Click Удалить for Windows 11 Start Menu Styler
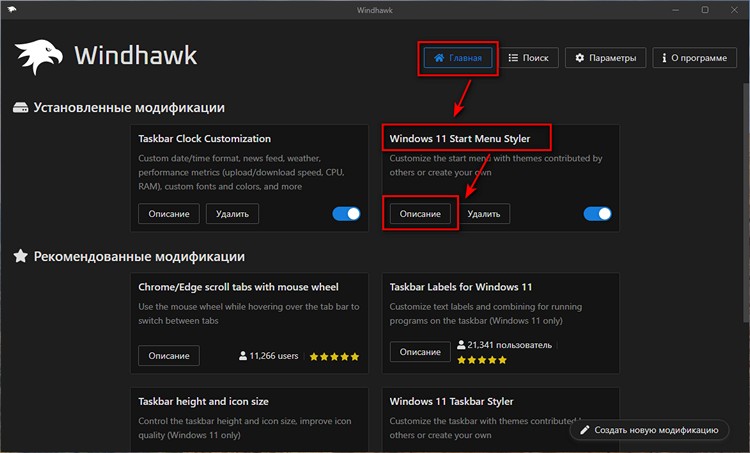This screenshot has height=453, width=750. coord(484,214)
